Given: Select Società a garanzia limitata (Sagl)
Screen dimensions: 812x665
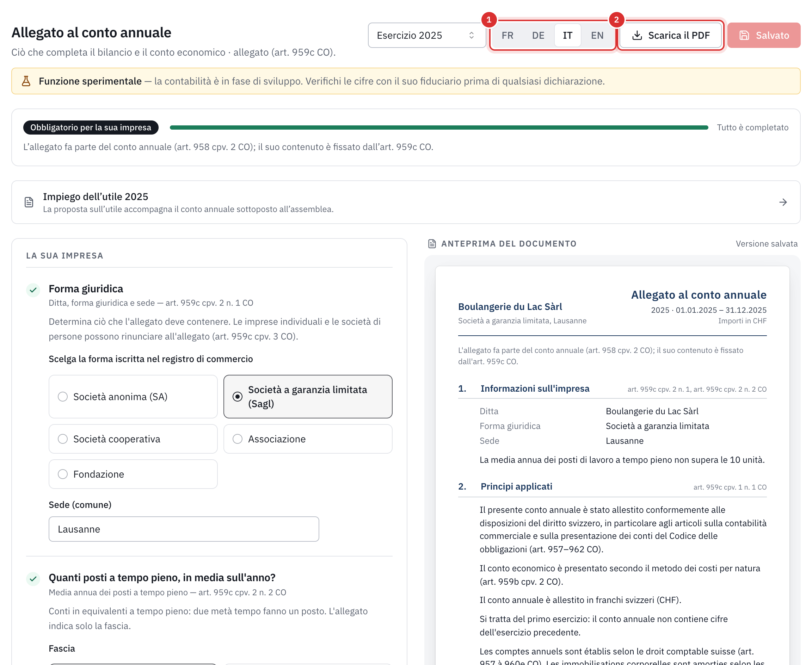Looking at the screenshot, I should tap(308, 397).
